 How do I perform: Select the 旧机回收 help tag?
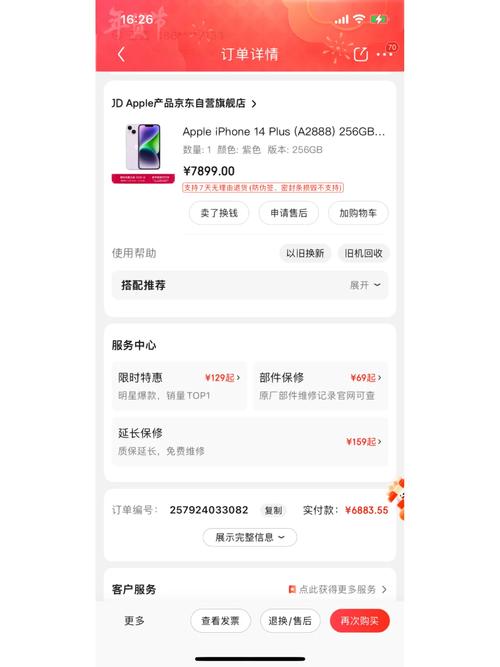(363, 254)
